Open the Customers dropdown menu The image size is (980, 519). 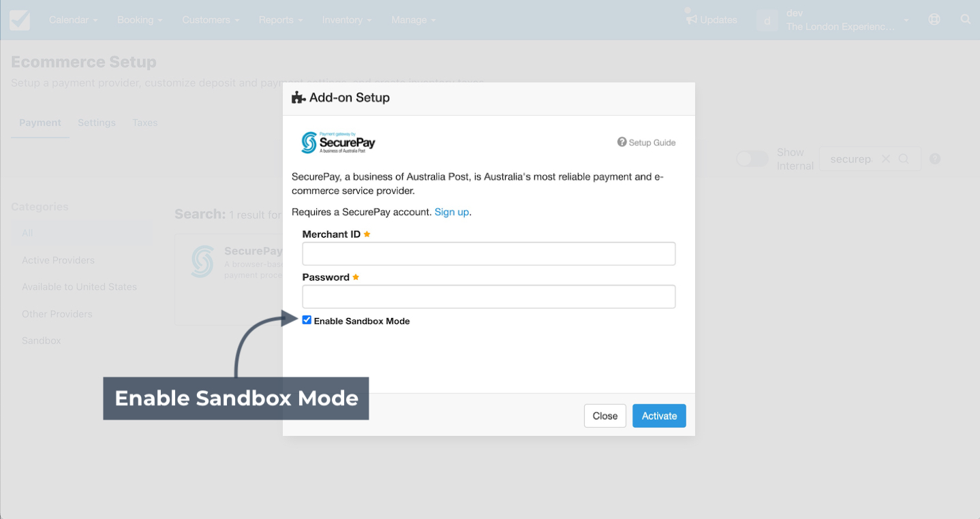[211, 20]
